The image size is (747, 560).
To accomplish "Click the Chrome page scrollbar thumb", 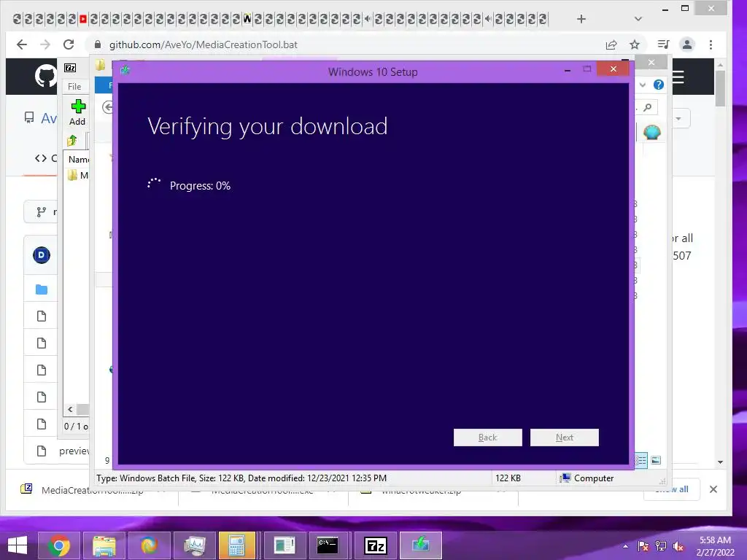I will point(720,88).
